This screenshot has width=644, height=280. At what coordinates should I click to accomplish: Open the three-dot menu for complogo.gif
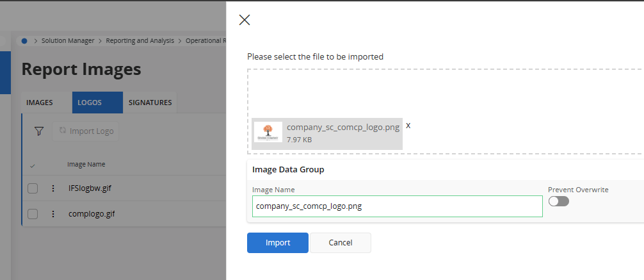[53, 214]
